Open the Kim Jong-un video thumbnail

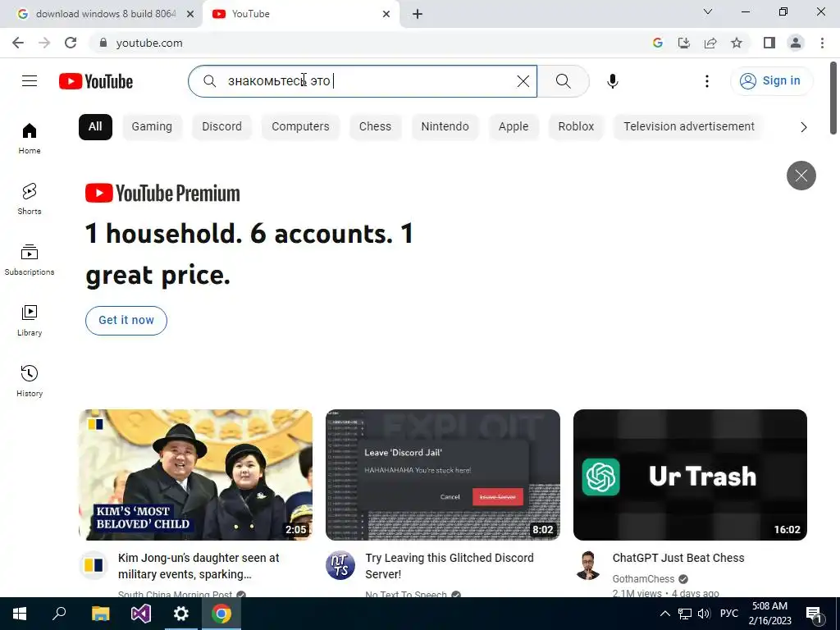coord(195,475)
